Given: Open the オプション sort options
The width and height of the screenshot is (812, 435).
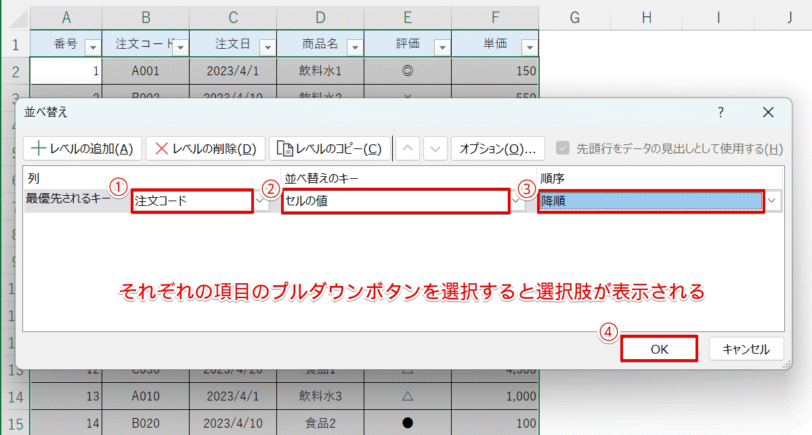Looking at the screenshot, I should [498, 149].
